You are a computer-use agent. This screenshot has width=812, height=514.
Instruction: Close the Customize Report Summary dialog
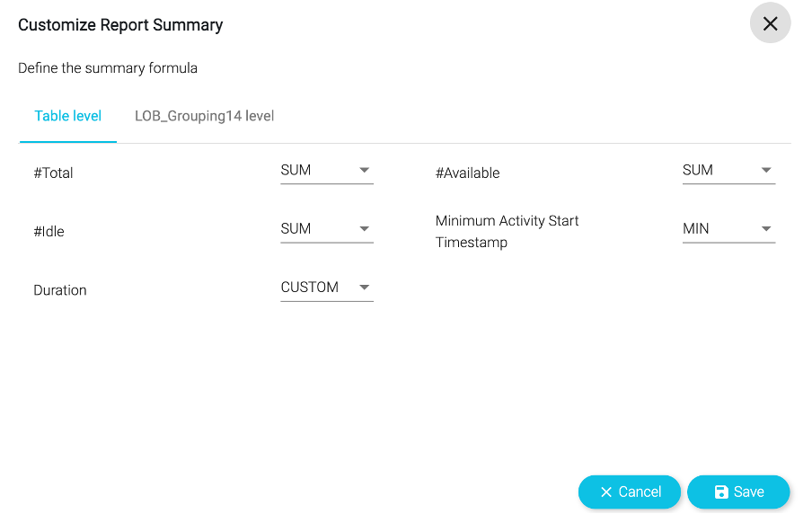point(770,24)
